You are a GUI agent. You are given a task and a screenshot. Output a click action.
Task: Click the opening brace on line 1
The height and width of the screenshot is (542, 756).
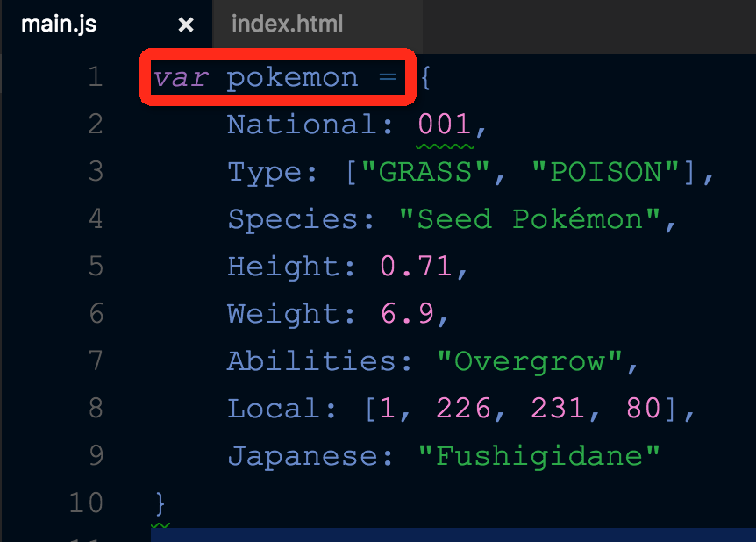pos(425,77)
